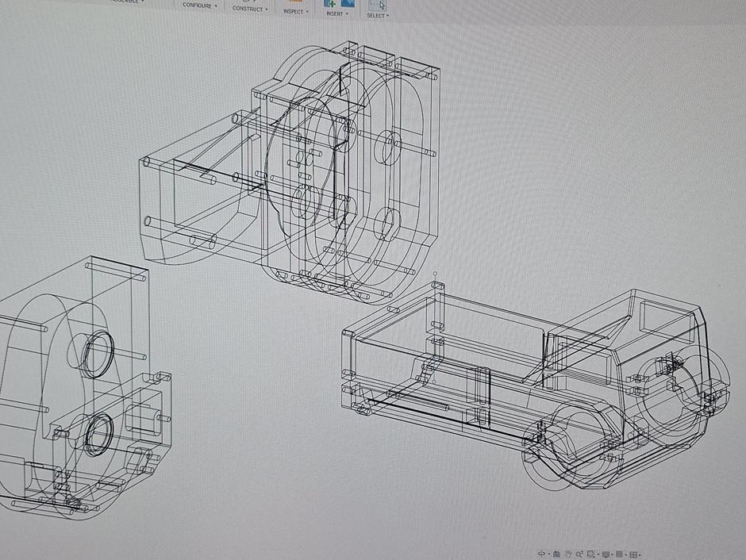This screenshot has height=560, width=746.
Task: Select the Orbit tool in navigation bar
Action: [x=542, y=553]
